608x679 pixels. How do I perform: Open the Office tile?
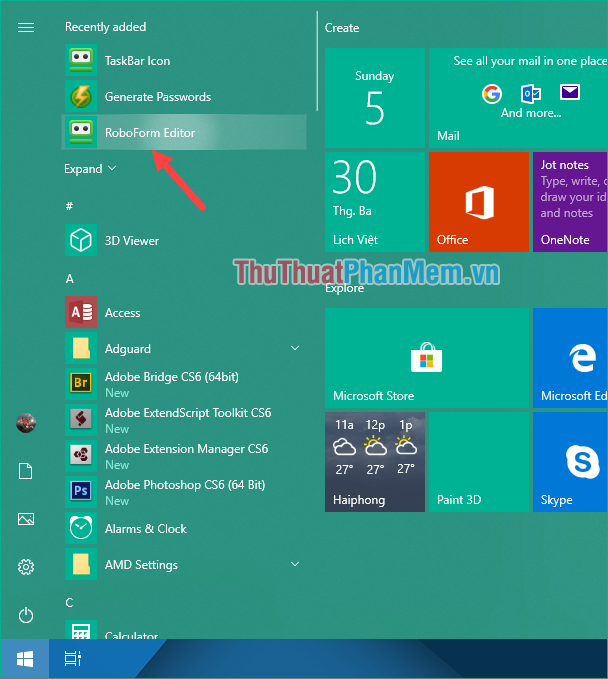479,202
